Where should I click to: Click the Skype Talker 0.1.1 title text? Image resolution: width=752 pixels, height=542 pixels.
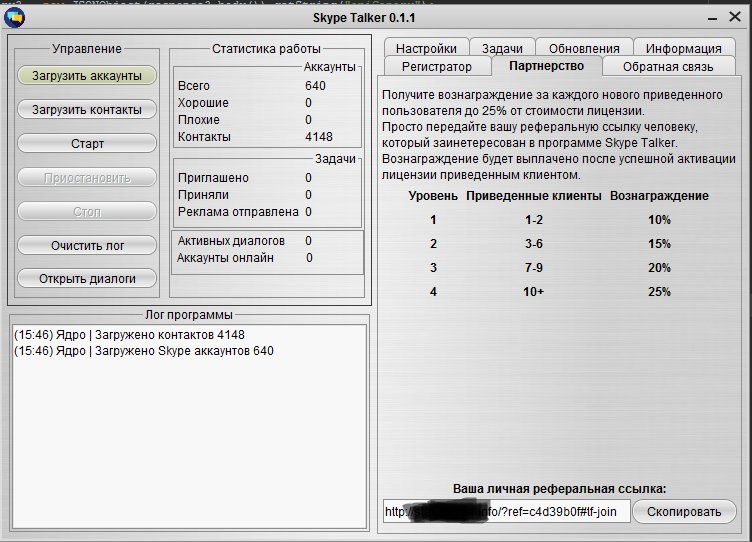pyautogui.click(x=364, y=18)
